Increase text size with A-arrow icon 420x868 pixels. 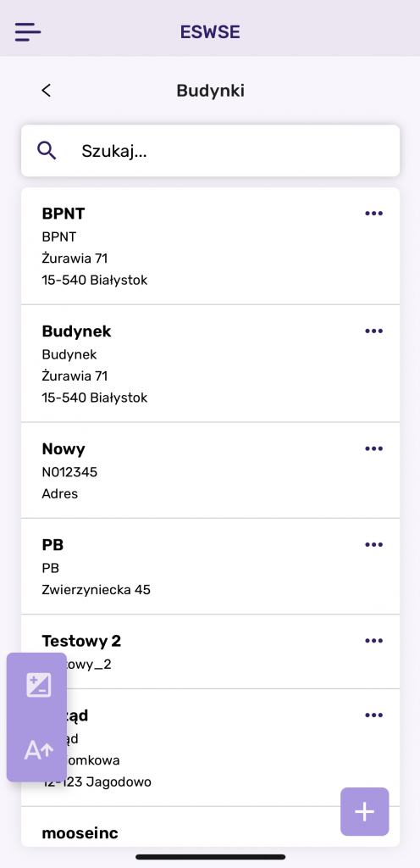[x=39, y=750]
